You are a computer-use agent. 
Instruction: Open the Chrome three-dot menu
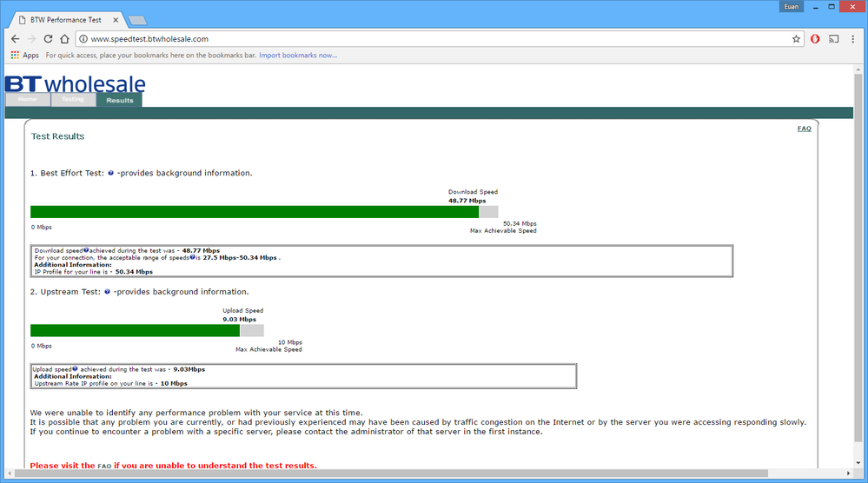853,39
